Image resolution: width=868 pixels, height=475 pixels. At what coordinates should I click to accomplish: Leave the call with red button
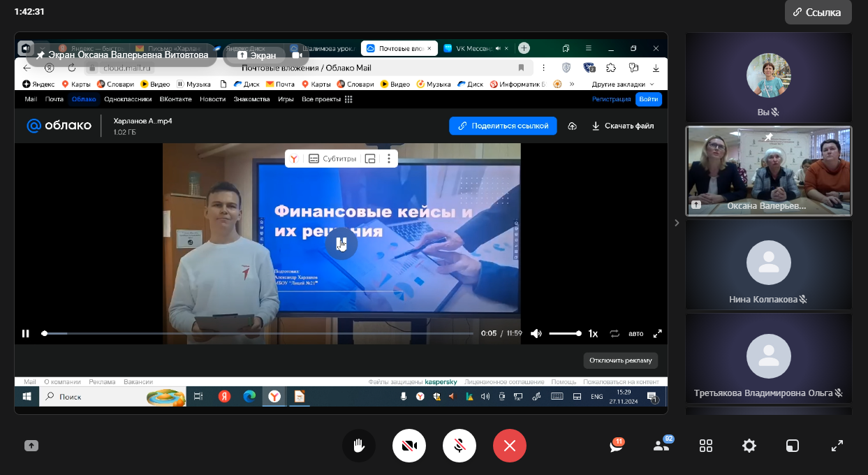(510, 446)
